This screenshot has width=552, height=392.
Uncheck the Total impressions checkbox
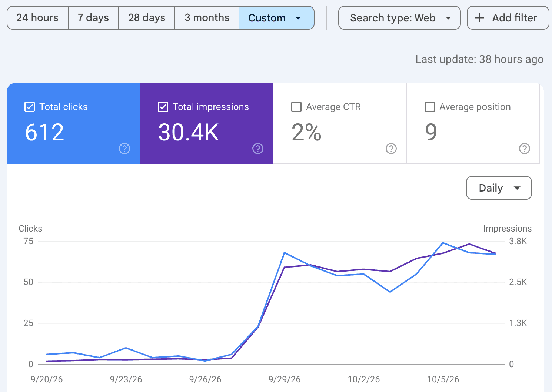163,107
